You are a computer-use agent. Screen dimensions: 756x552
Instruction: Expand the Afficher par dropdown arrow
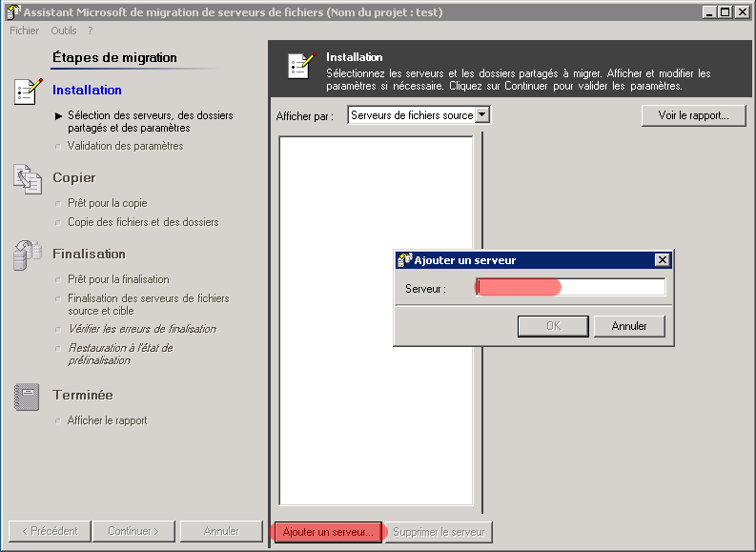(482, 115)
